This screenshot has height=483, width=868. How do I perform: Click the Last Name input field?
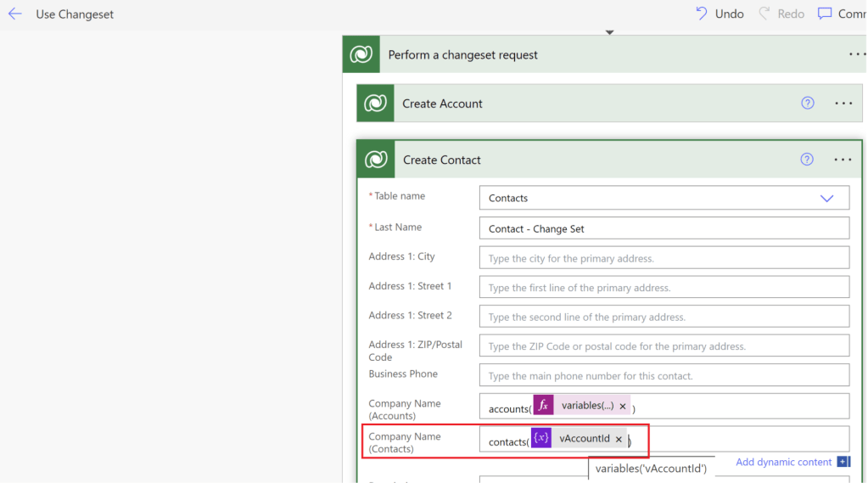coord(664,228)
